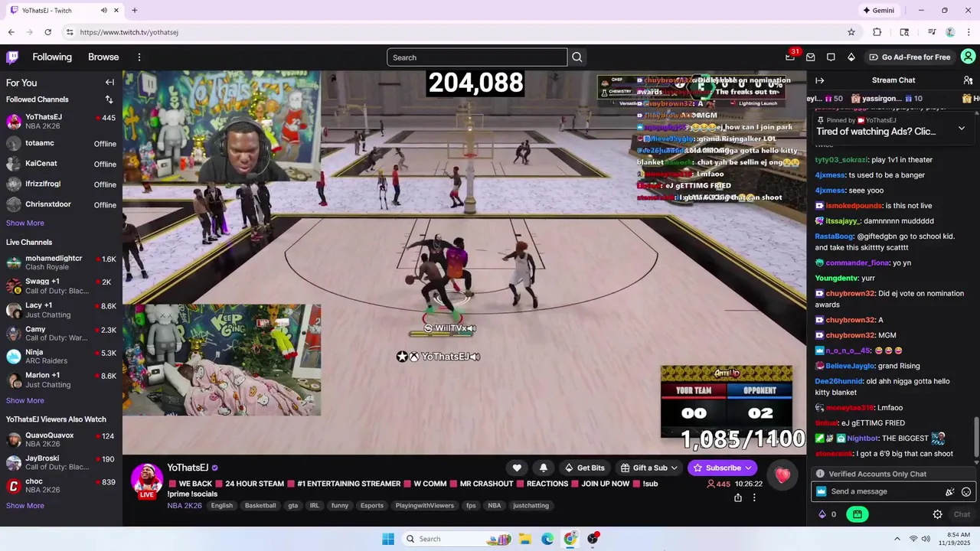Viewport: 980px width, 551px height.
Task: Open mohamedlightcr Clash Royale channel
Action: click(x=61, y=262)
